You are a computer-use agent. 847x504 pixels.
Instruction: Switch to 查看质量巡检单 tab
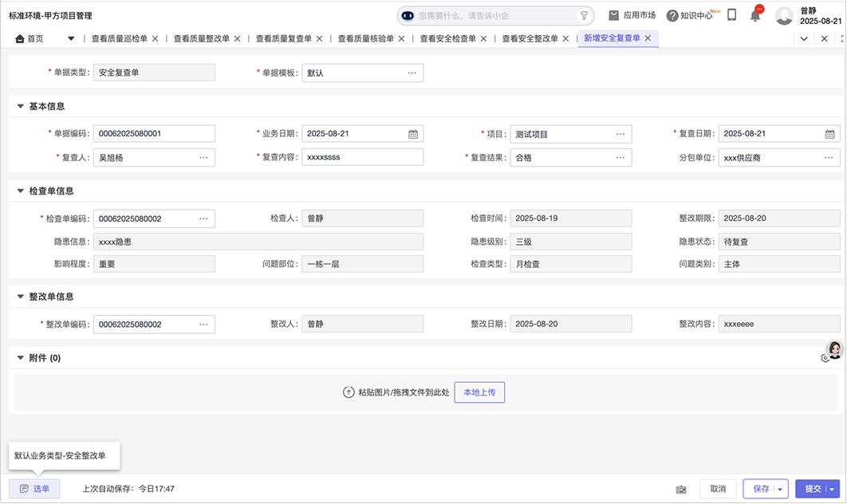[119, 38]
